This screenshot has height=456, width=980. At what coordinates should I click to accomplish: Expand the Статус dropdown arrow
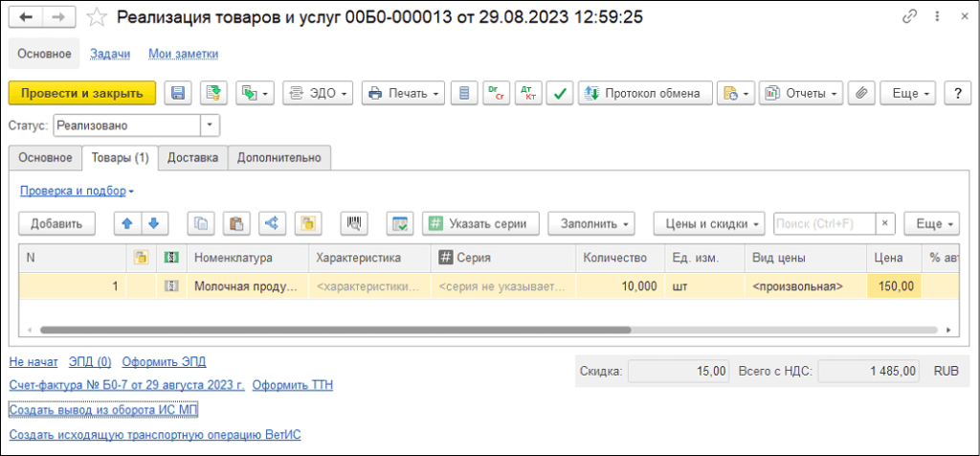click(210, 125)
